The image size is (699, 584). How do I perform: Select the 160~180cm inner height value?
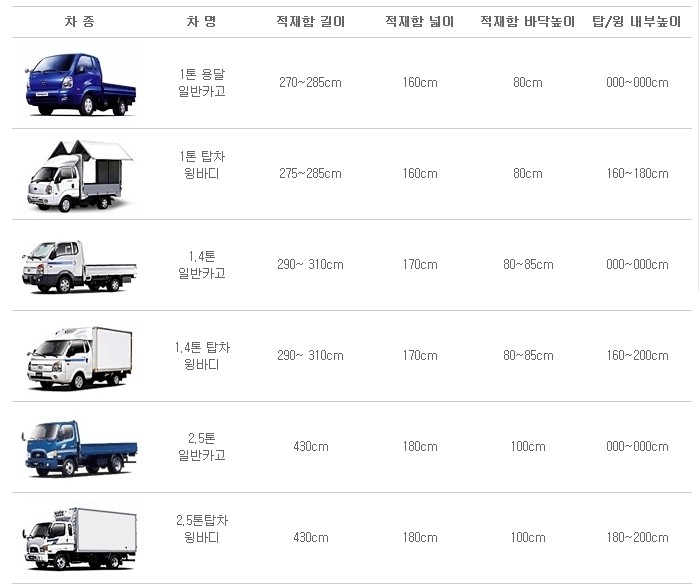[x=637, y=173]
